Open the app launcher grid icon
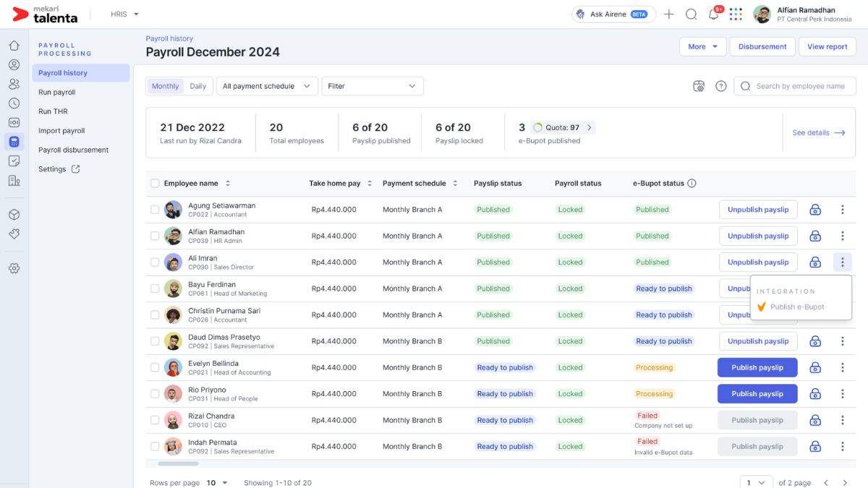Viewport: 868px width, 488px height. click(x=736, y=14)
